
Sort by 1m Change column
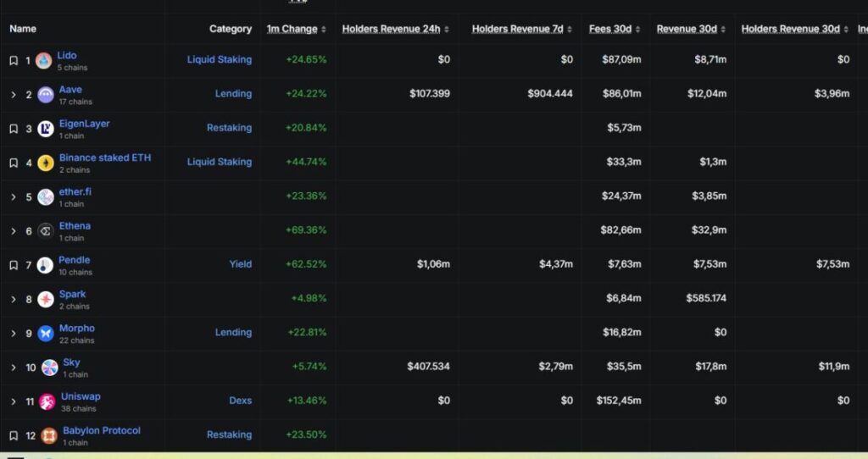(x=296, y=29)
